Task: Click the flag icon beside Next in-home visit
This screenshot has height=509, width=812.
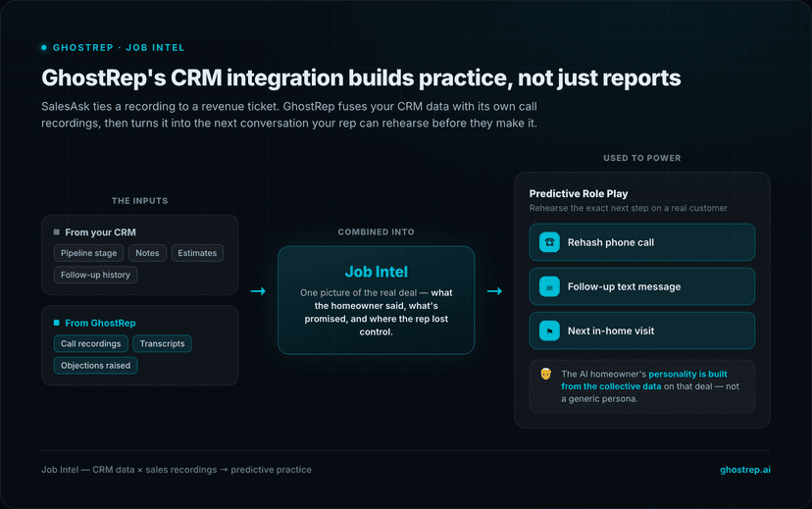Action: (x=549, y=331)
